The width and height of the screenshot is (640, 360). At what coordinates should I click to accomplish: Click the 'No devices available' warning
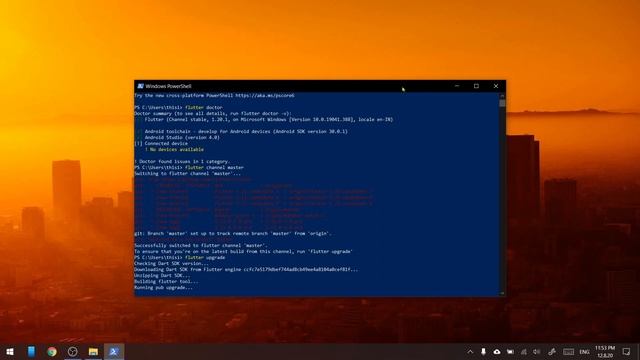174,149
